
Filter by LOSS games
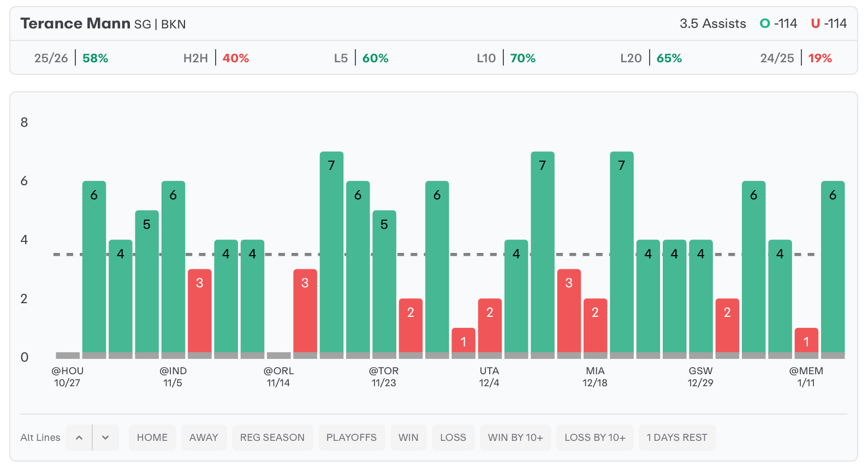point(453,438)
